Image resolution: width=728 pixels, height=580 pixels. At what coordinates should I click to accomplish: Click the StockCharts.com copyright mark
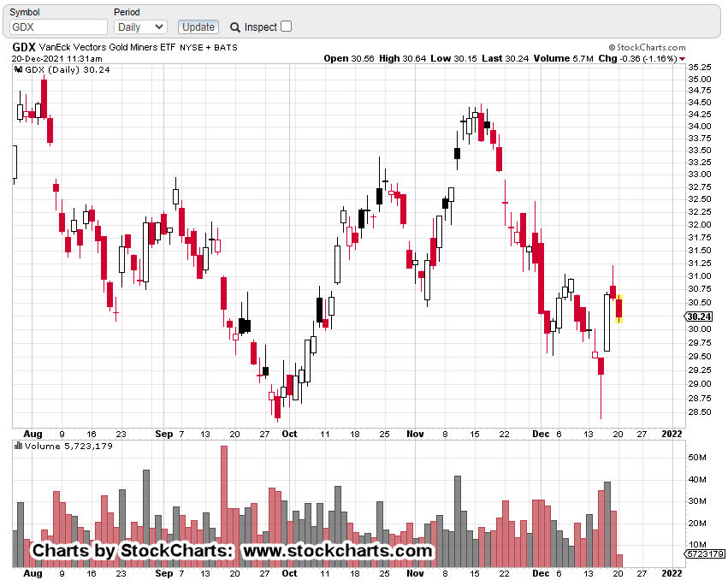tap(612, 48)
